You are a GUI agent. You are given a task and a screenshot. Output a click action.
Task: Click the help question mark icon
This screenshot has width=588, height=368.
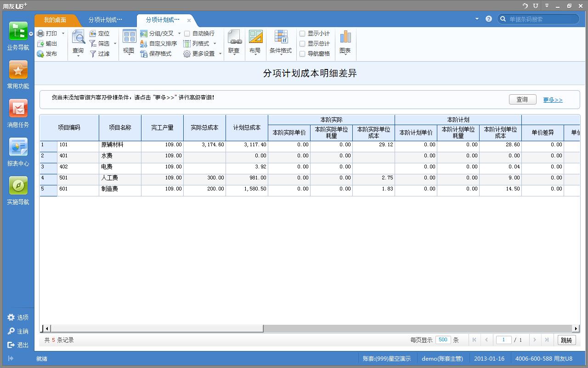coord(489,19)
